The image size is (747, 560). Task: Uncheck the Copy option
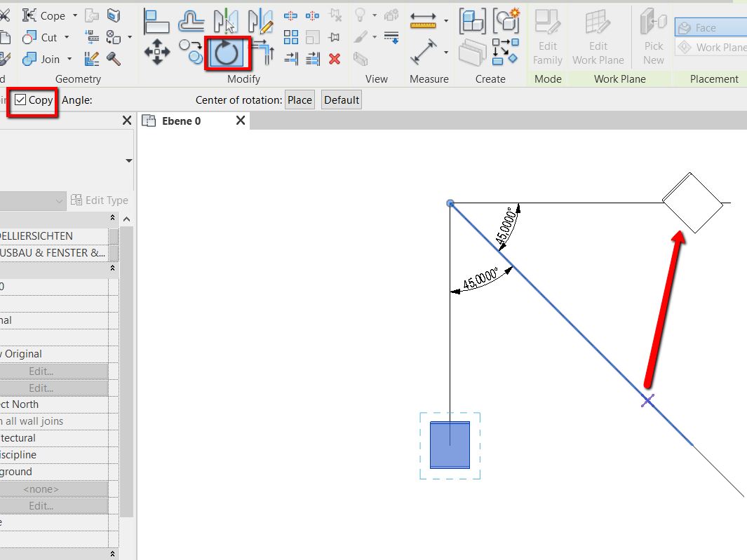(x=20, y=99)
